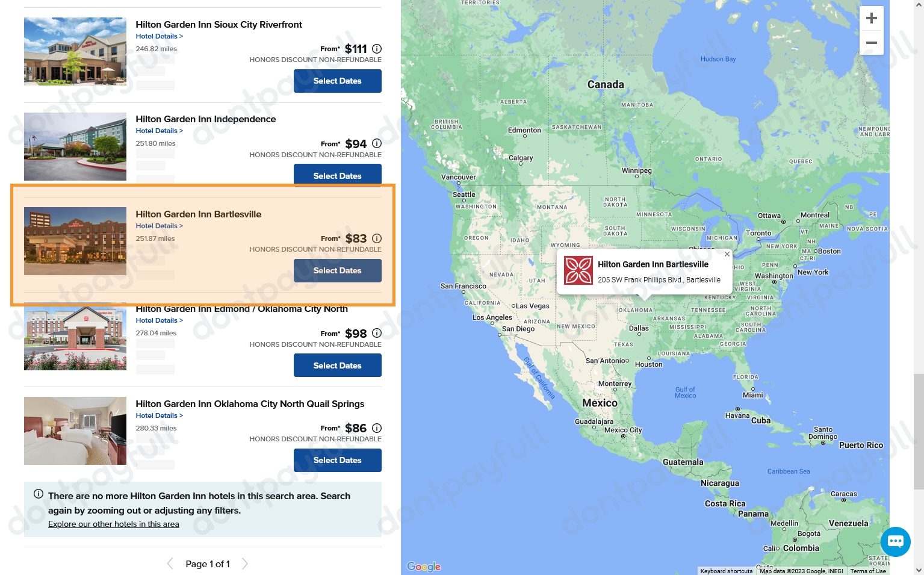Open the map Terms of Use

[868, 571]
